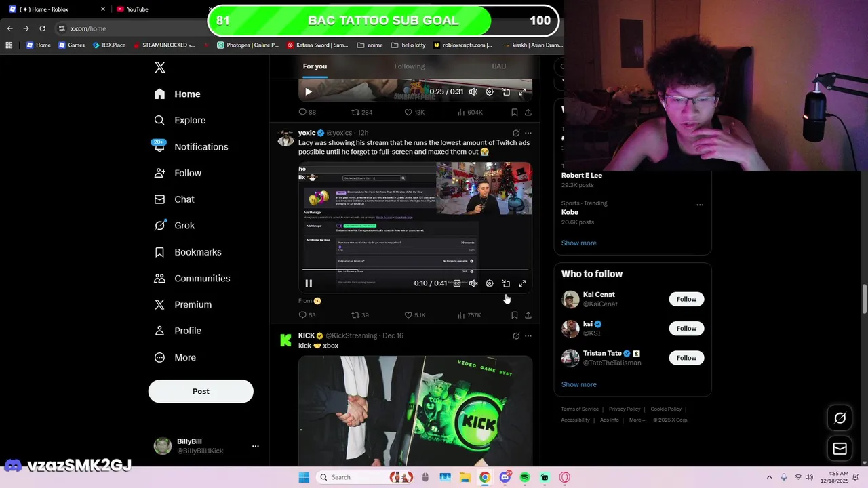Open more options on KICK post
The width and height of the screenshot is (868, 488).
point(528,335)
